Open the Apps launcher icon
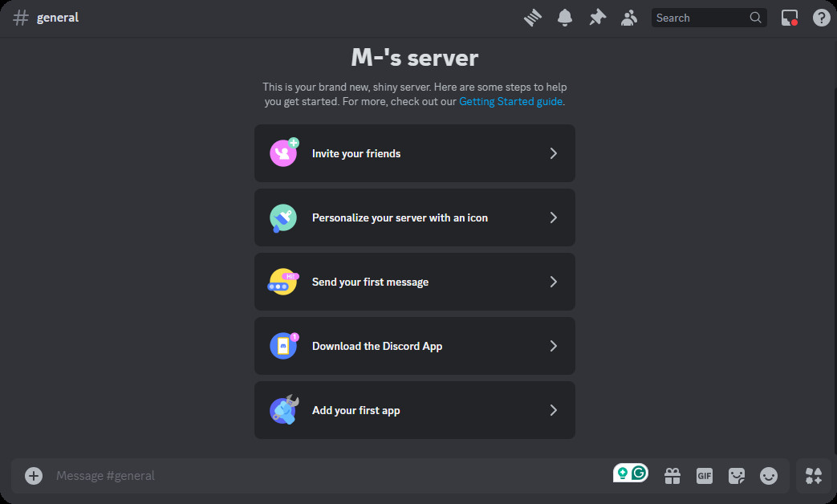The height and width of the screenshot is (504, 837). (x=814, y=476)
